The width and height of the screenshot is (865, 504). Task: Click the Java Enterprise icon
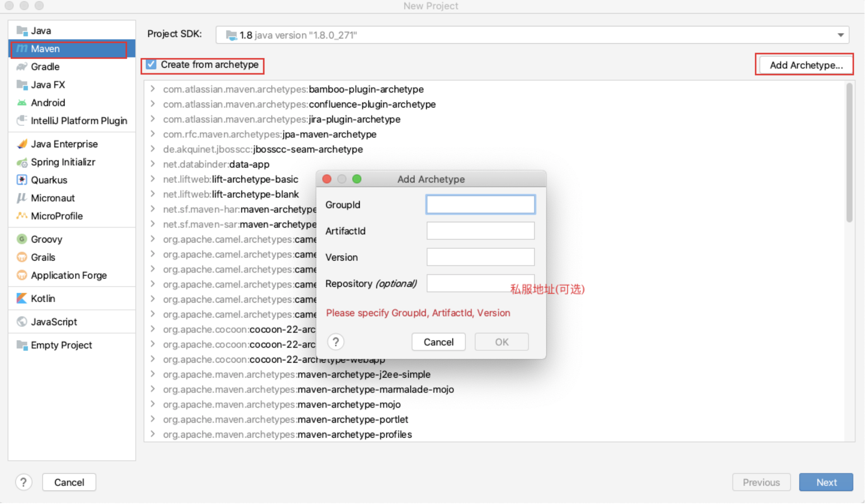click(22, 144)
